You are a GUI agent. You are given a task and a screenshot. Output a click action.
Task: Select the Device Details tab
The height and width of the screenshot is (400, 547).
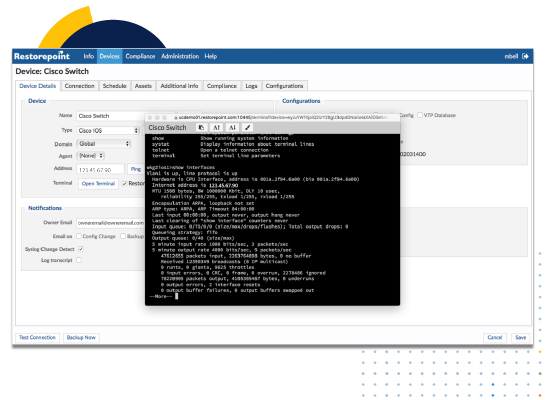(38, 86)
